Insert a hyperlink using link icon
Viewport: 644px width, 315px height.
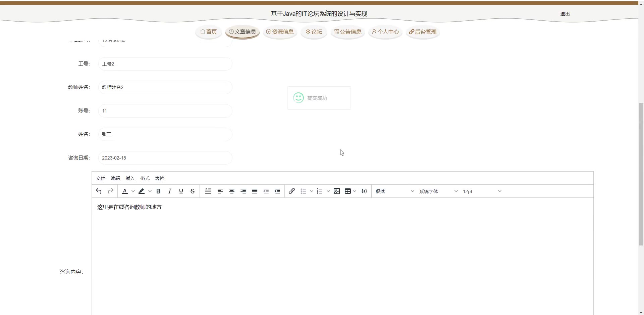pyautogui.click(x=292, y=191)
